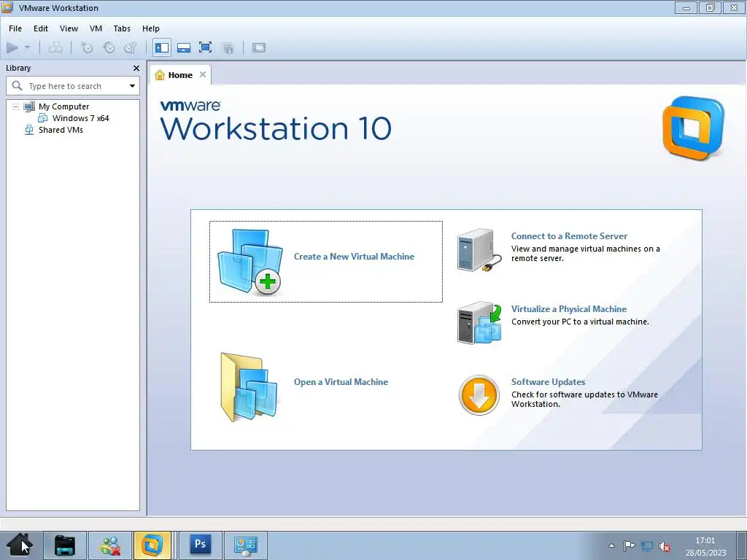Select Shared VMs in the Library
The height and width of the screenshot is (560, 747).
(61, 130)
